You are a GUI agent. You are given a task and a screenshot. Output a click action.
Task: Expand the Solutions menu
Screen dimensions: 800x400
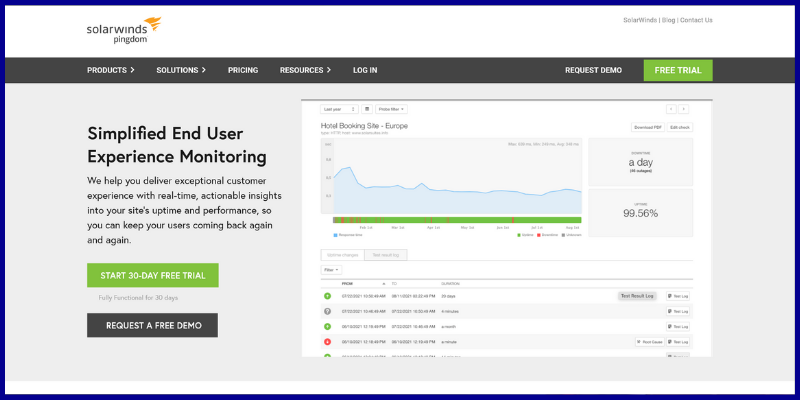181,70
